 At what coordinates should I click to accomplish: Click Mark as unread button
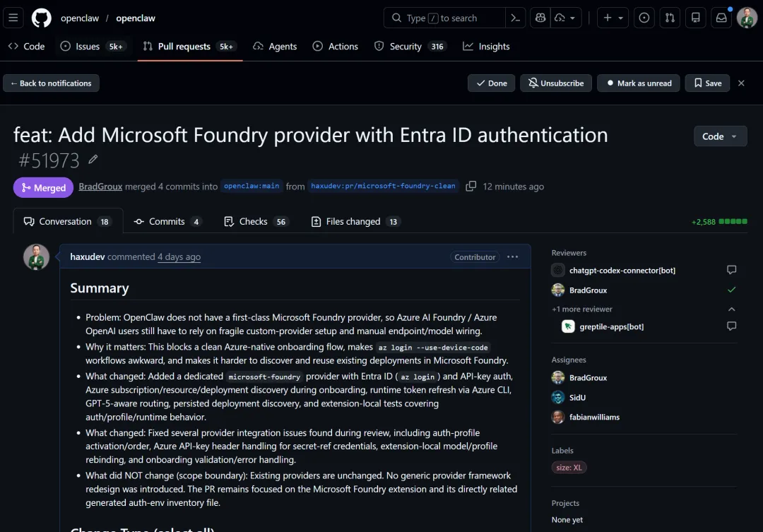coord(639,83)
